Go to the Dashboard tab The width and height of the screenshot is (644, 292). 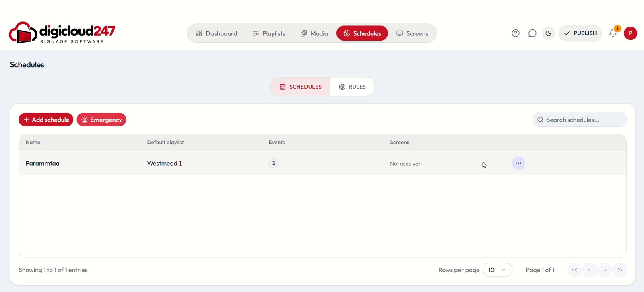pos(217,33)
